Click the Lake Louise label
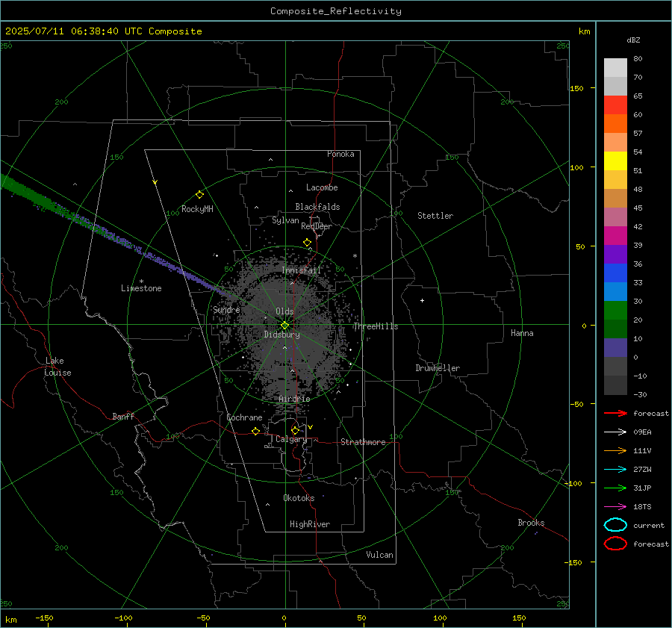The height and width of the screenshot is (628, 672). [57, 367]
